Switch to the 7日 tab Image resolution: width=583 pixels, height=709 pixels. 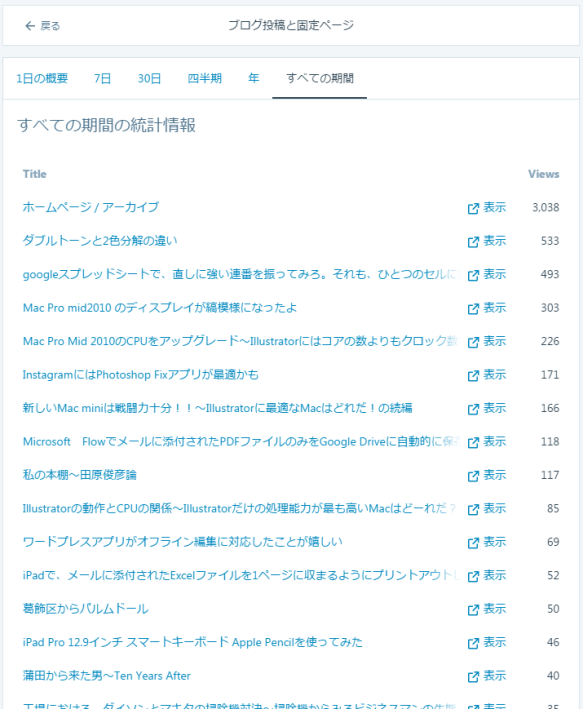[x=103, y=78]
